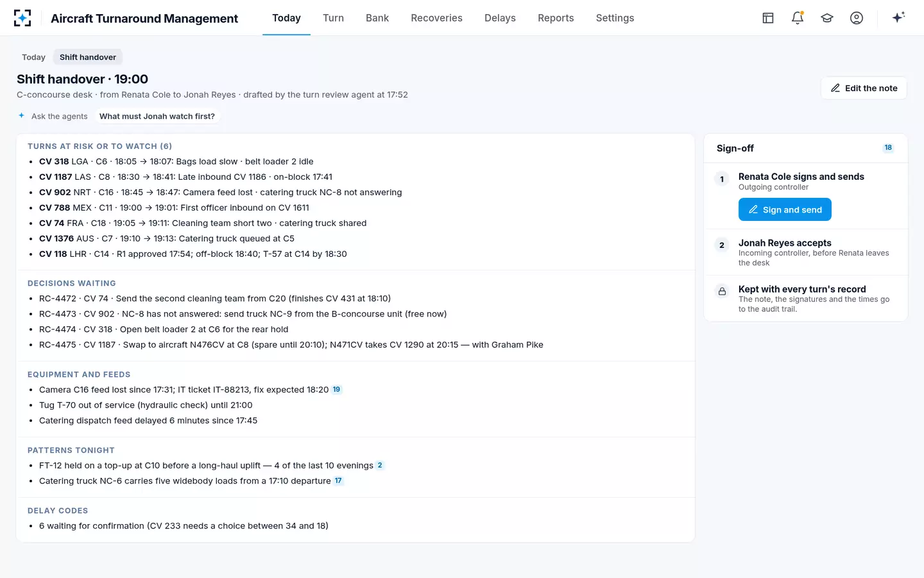This screenshot has width=924, height=578.
Task: Select the CV 118 LHR turn line
Action: (193, 254)
